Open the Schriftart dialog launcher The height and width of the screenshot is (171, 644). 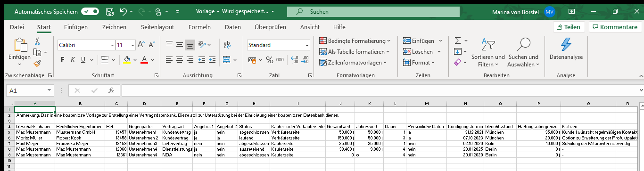pyautogui.click(x=157, y=75)
